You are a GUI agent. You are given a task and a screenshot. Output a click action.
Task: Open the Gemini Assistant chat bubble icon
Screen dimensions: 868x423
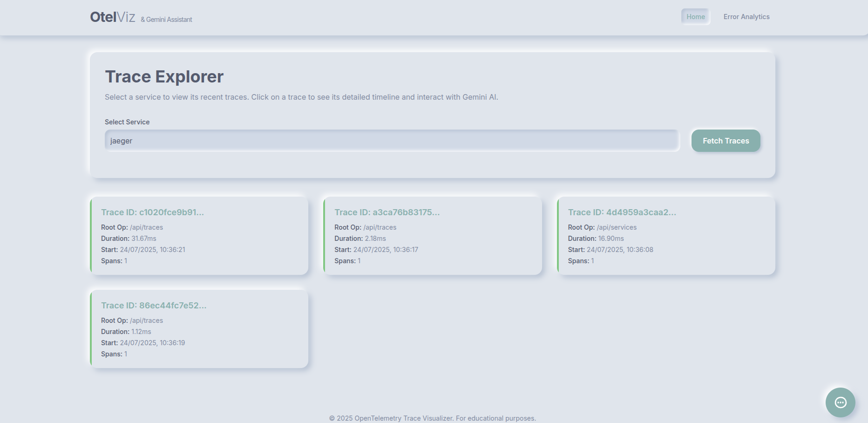pos(840,403)
